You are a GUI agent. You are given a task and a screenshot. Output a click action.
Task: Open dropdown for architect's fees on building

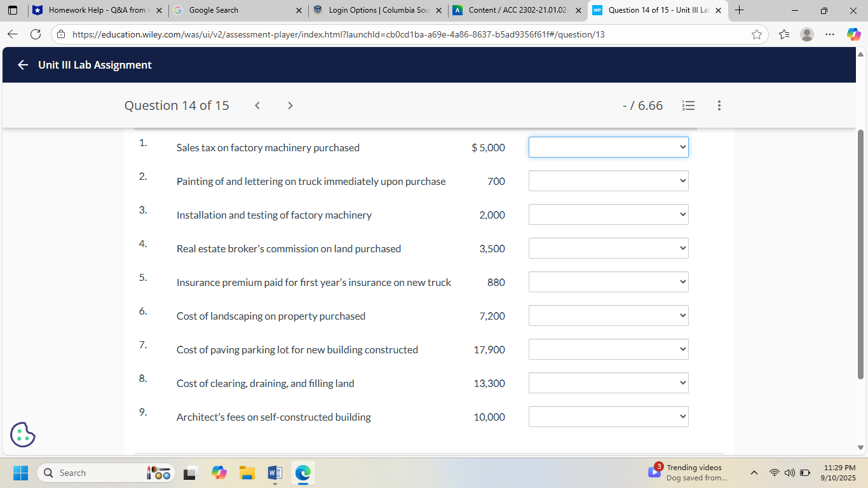pyautogui.click(x=609, y=417)
